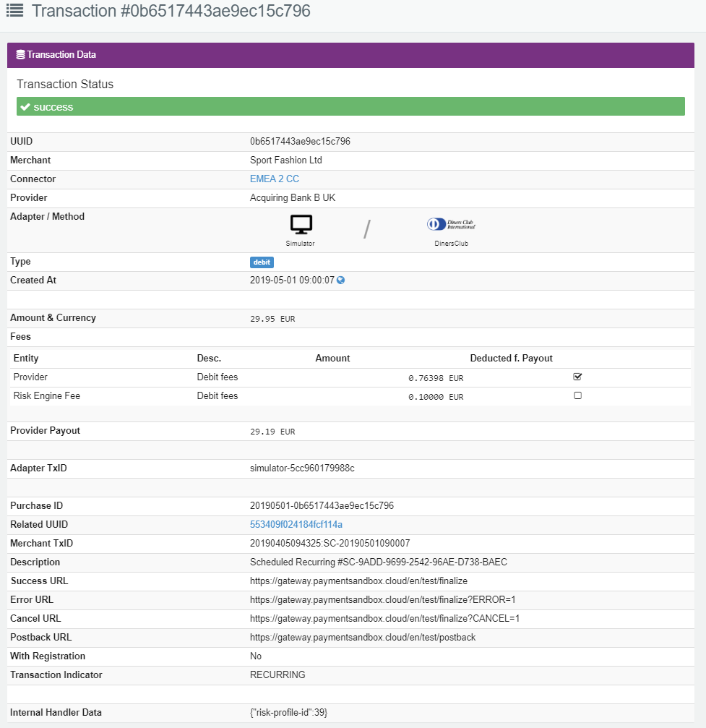Image resolution: width=706 pixels, height=728 pixels.
Task: Click the Adapter TxID simulator value
Action: (302, 468)
